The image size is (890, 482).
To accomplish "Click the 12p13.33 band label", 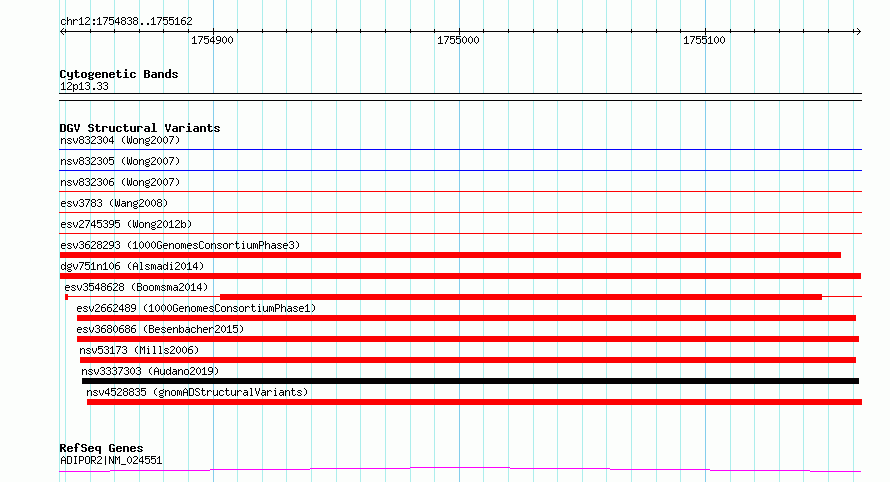I will 84,86.
